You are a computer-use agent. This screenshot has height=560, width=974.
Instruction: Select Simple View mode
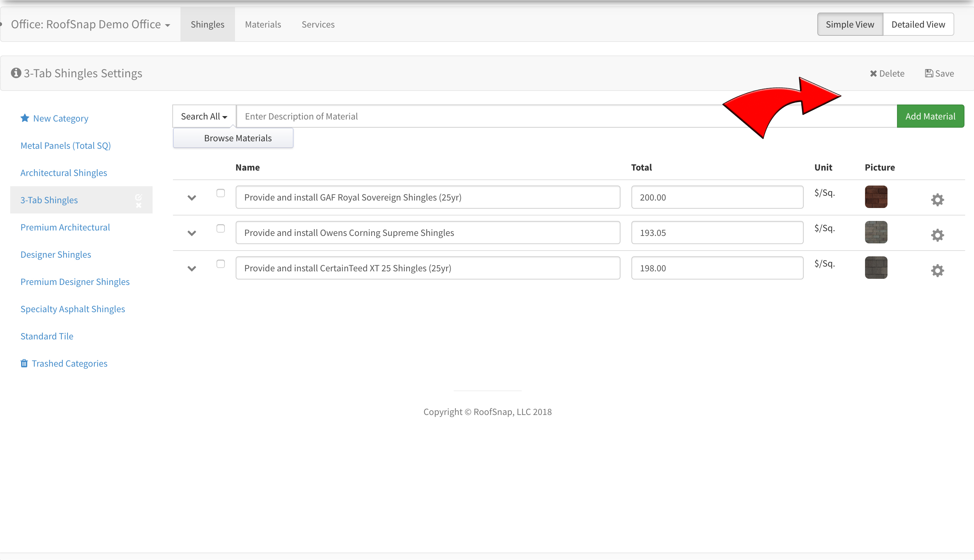pos(850,24)
